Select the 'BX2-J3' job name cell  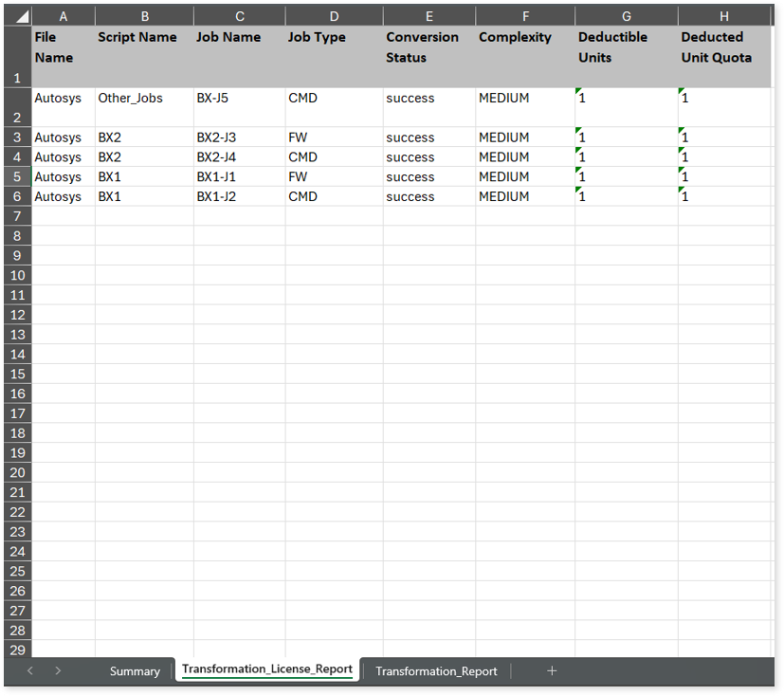point(240,137)
